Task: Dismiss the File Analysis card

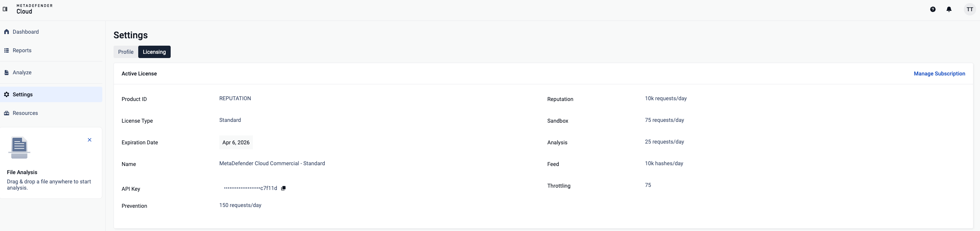Action: tap(90, 140)
